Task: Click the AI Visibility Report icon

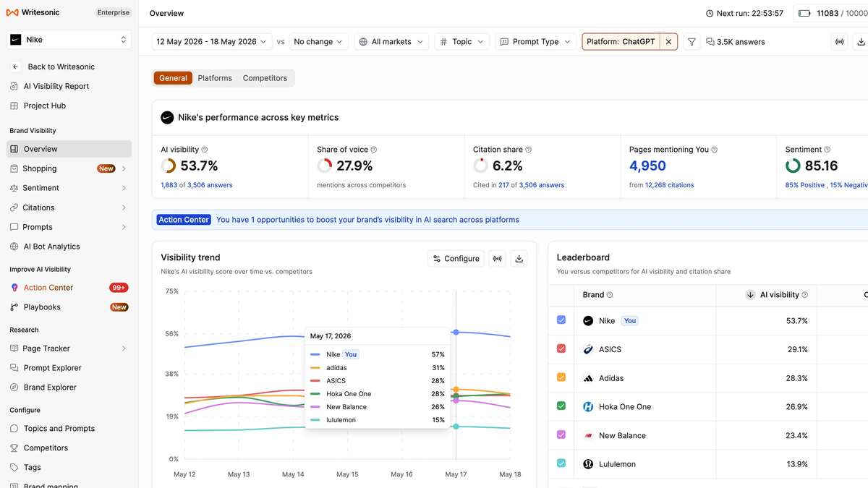Action: click(14, 86)
